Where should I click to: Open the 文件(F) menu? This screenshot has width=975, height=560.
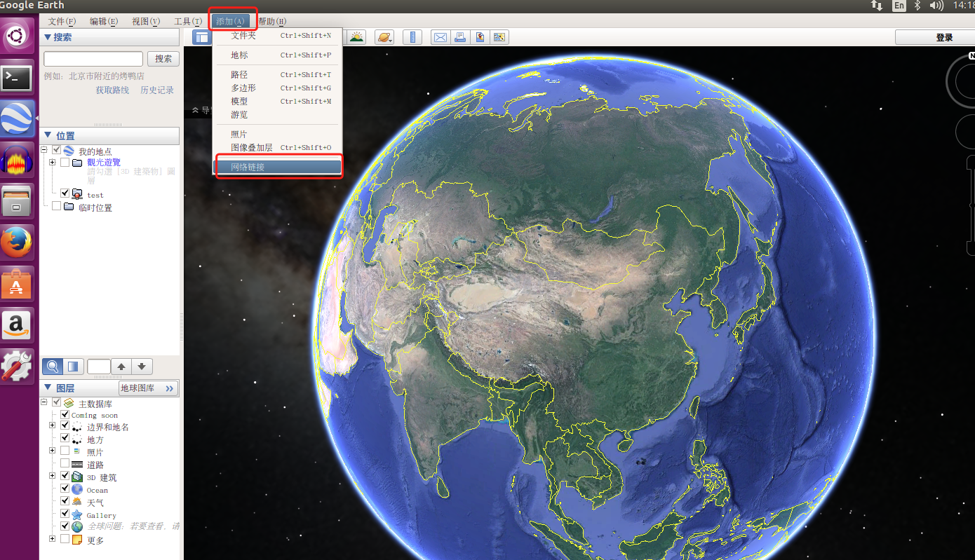coord(62,21)
